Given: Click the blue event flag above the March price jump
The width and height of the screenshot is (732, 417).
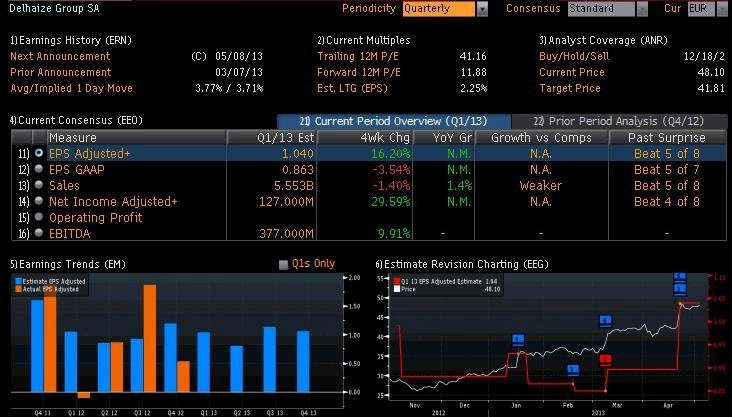Looking at the screenshot, I should [x=605, y=321].
